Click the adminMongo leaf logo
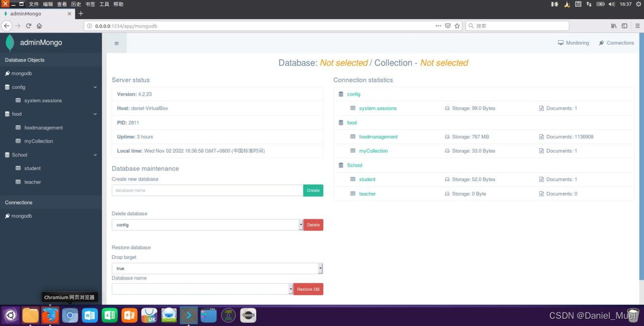 point(9,42)
